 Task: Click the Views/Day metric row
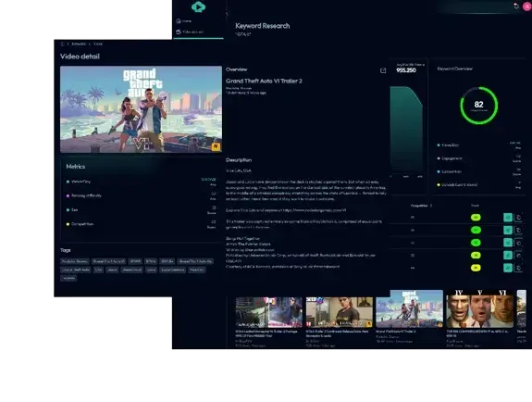(142, 182)
